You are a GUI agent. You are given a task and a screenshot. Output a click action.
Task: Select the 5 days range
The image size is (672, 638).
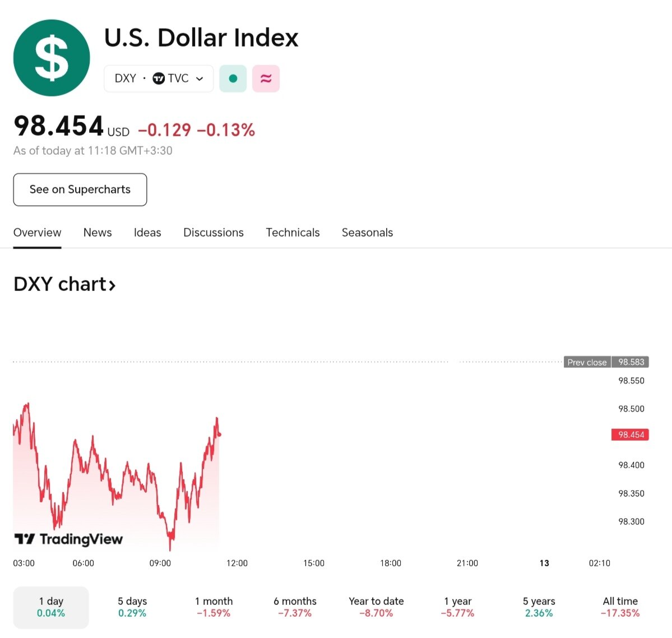pos(132,607)
